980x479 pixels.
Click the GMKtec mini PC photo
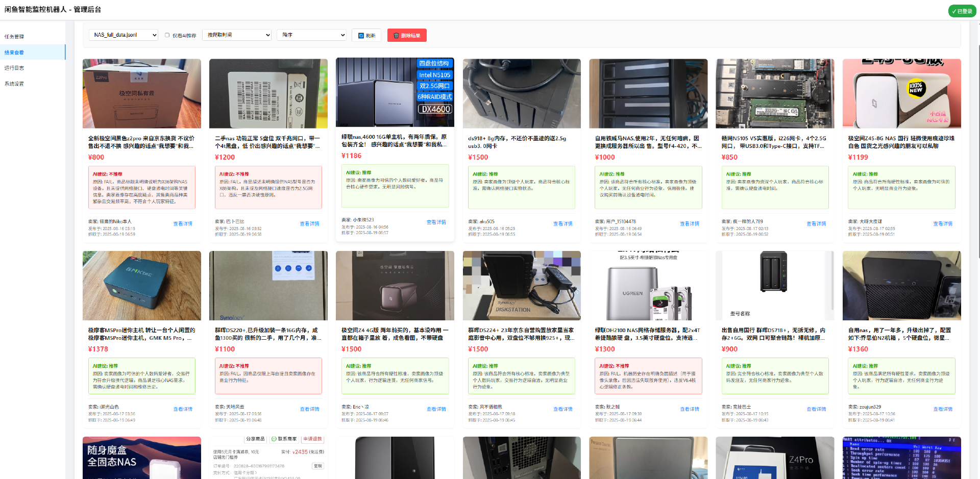tap(142, 286)
